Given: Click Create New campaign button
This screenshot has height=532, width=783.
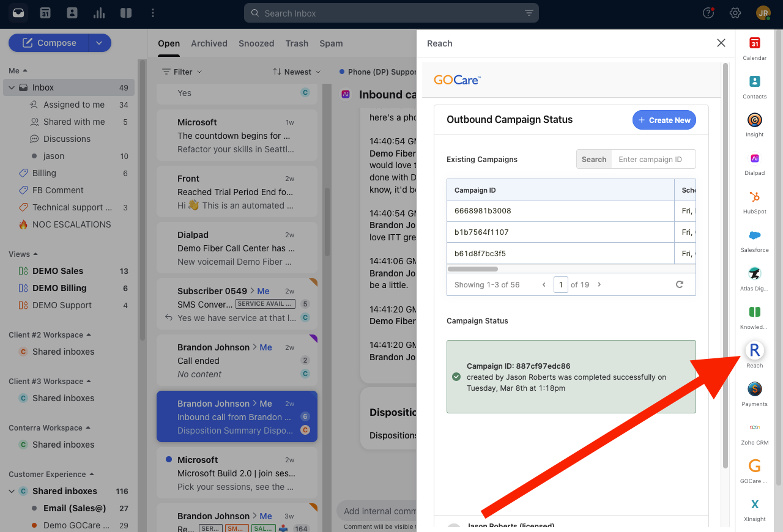Looking at the screenshot, I should 664,120.
